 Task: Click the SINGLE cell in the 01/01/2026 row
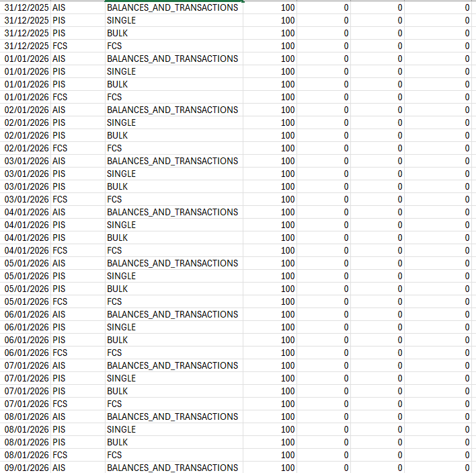(x=121, y=71)
